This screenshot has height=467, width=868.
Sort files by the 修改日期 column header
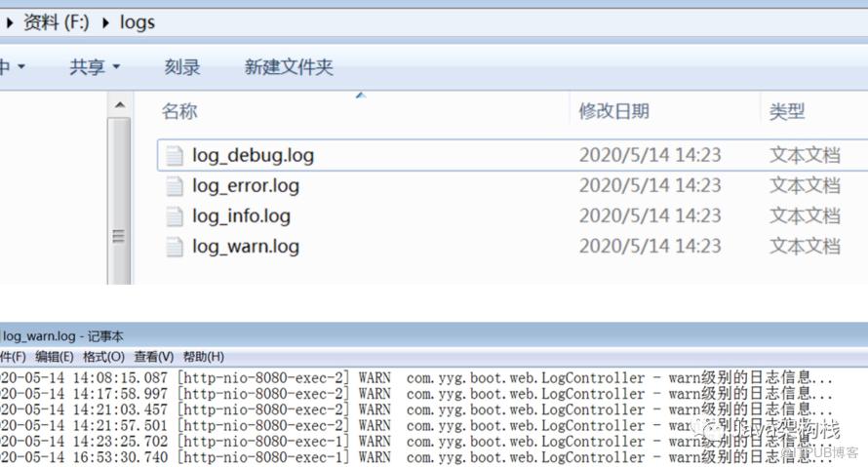[x=613, y=111]
